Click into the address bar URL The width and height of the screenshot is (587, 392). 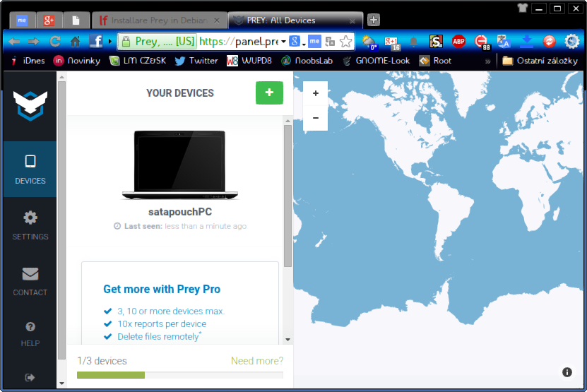point(238,42)
